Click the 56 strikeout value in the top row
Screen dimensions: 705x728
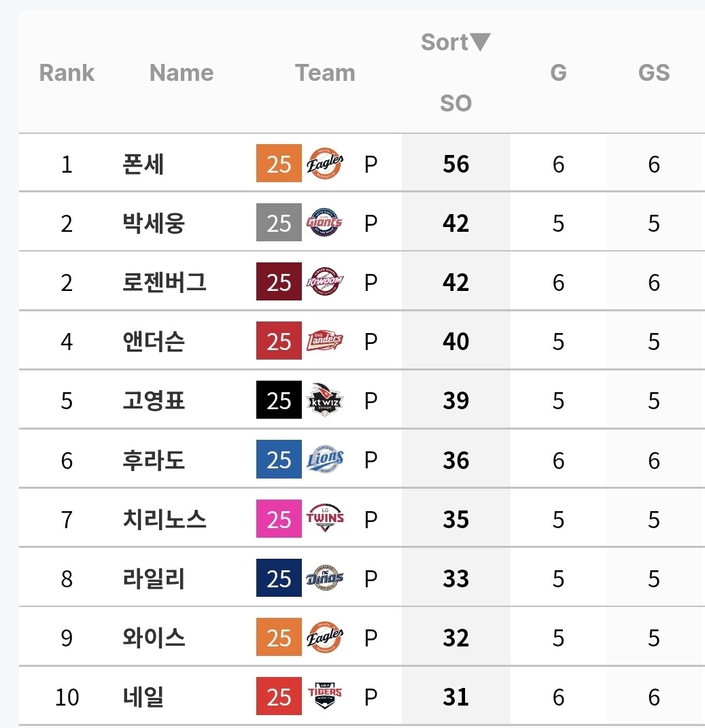click(455, 164)
